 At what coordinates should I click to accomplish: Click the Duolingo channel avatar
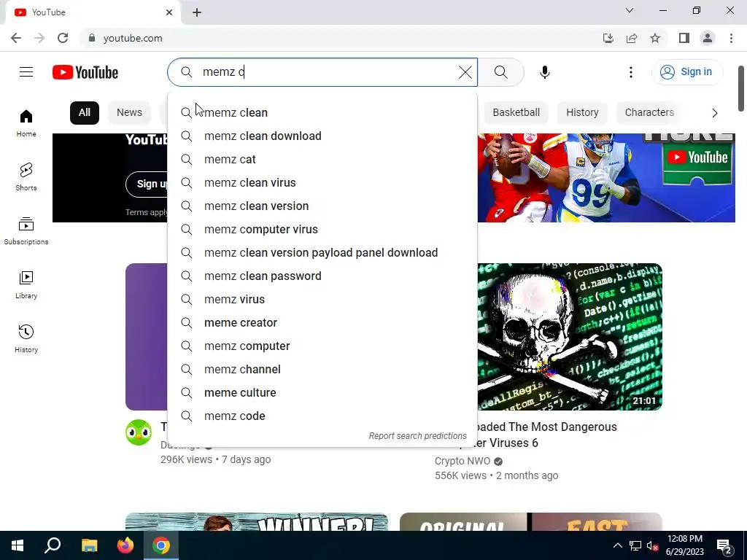click(139, 432)
